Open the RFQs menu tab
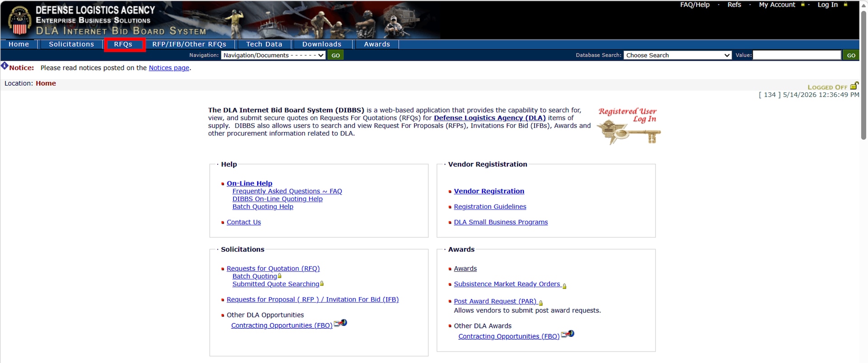The image size is (868, 363). (x=123, y=44)
